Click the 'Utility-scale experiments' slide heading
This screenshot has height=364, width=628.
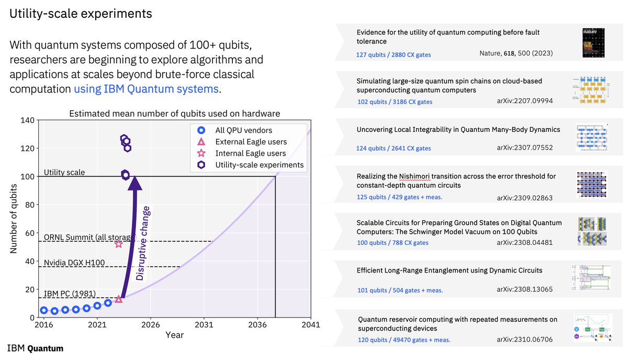tap(81, 14)
